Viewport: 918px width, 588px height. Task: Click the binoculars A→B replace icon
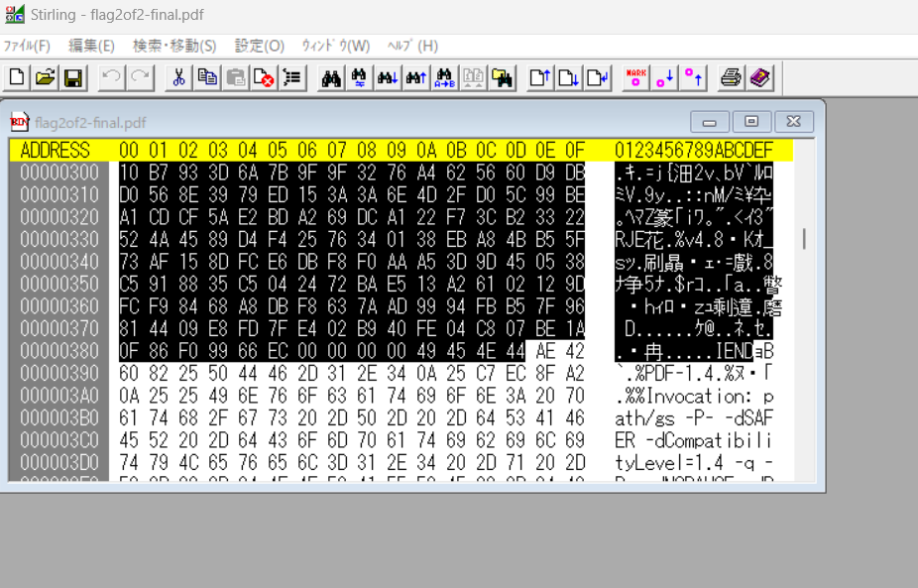pyautogui.click(x=444, y=77)
